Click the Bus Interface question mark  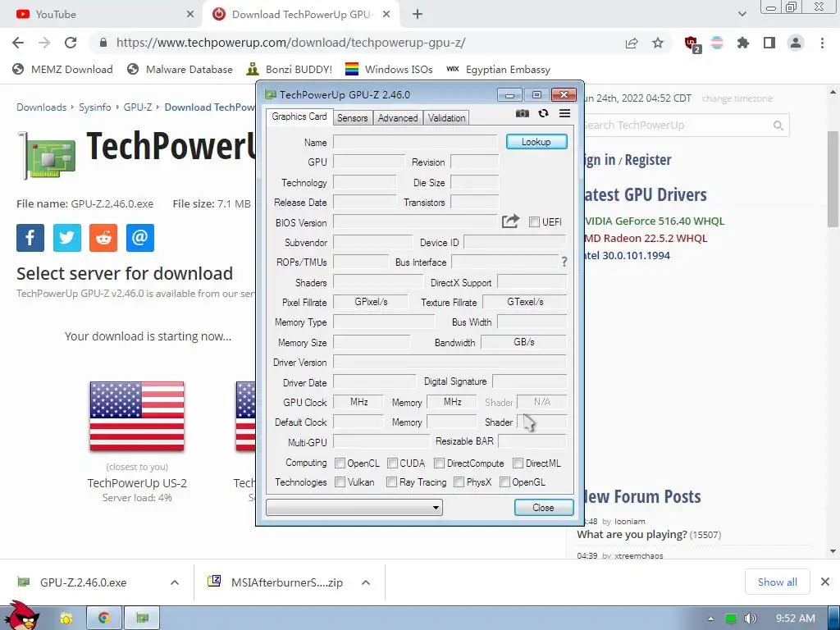point(564,262)
